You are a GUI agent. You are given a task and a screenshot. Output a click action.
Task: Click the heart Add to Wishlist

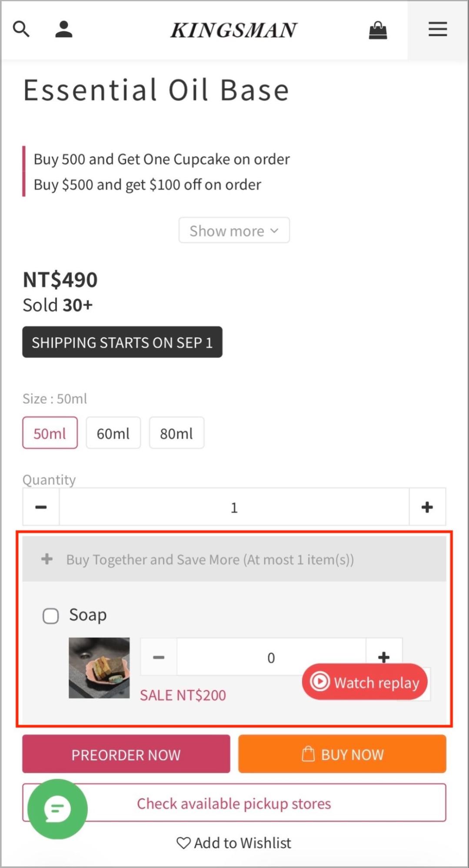(234, 843)
